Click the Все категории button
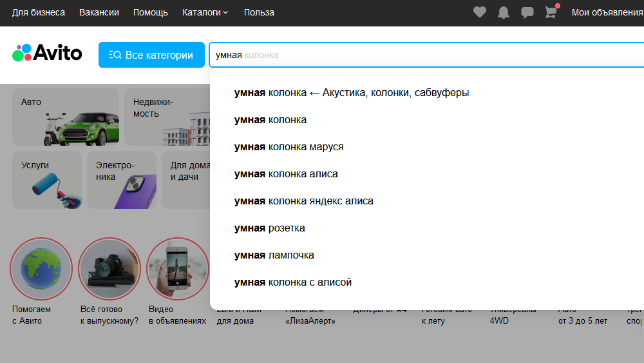Screen dimensions: 644x363 tap(151, 55)
